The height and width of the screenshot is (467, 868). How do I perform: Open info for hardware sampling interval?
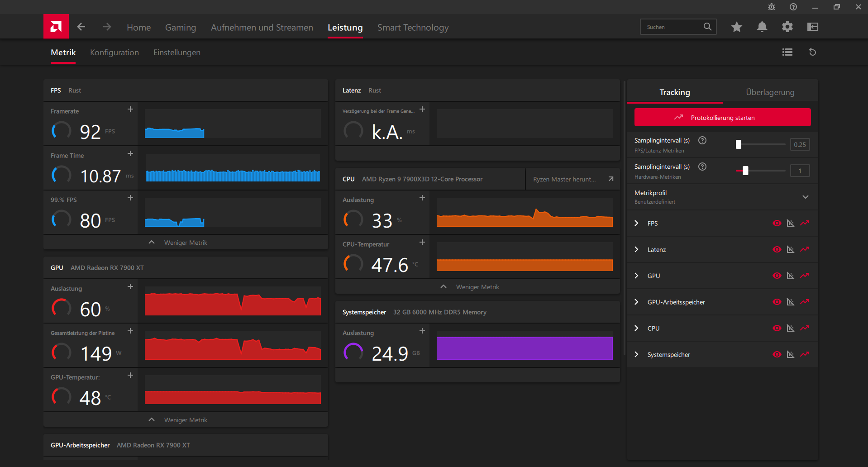pyautogui.click(x=702, y=167)
